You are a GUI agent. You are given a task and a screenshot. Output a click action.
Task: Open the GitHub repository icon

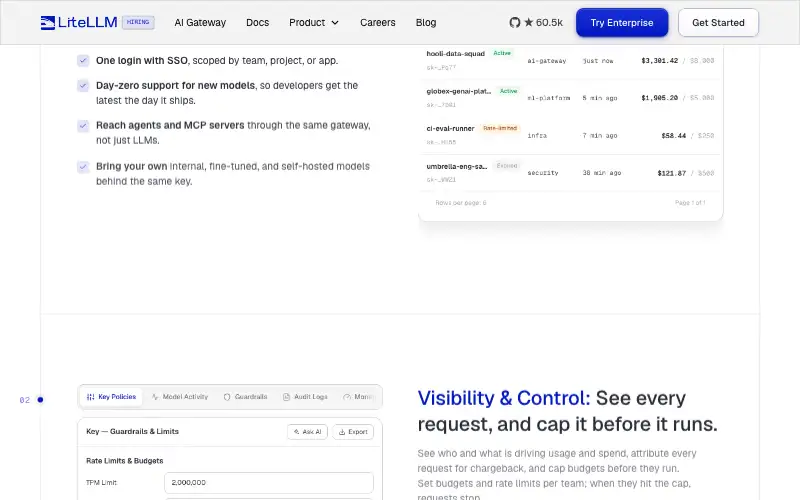[x=515, y=22]
